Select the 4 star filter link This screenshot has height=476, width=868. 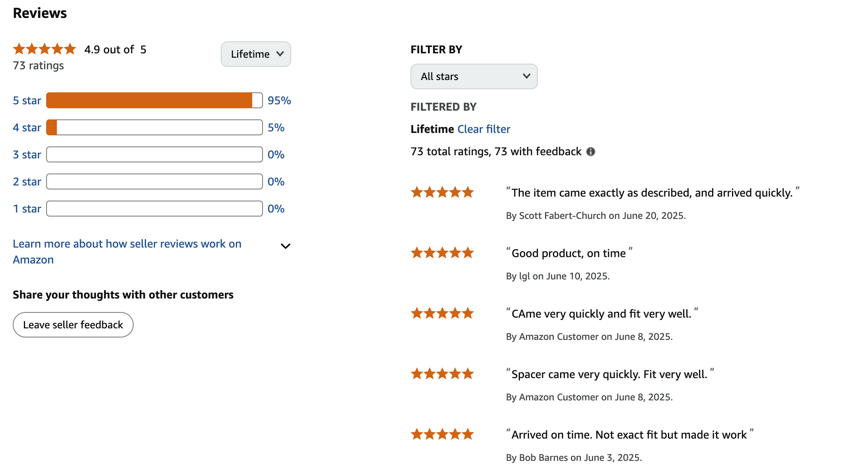click(26, 127)
